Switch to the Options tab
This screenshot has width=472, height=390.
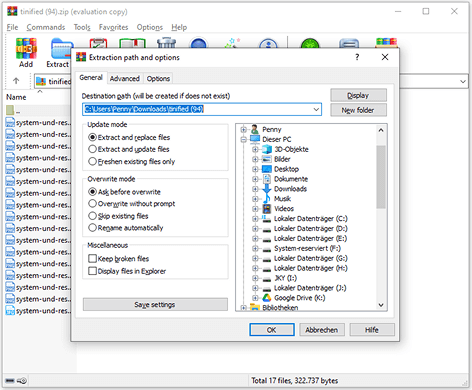(x=158, y=78)
